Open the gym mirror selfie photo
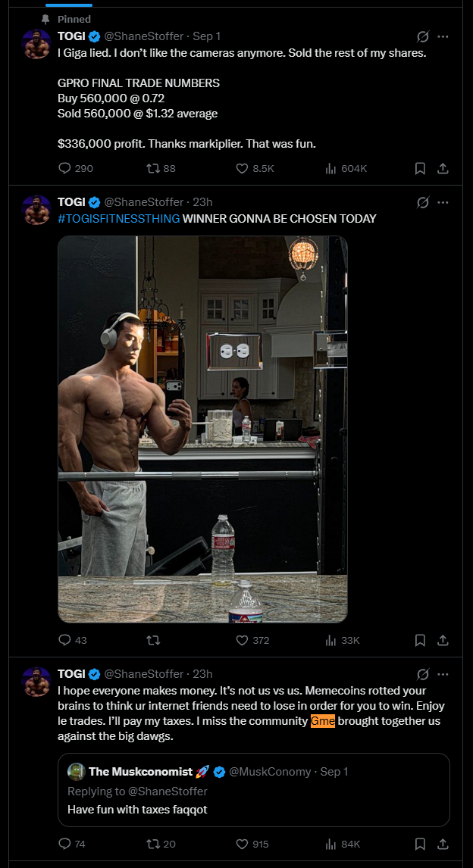 coord(202,429)
